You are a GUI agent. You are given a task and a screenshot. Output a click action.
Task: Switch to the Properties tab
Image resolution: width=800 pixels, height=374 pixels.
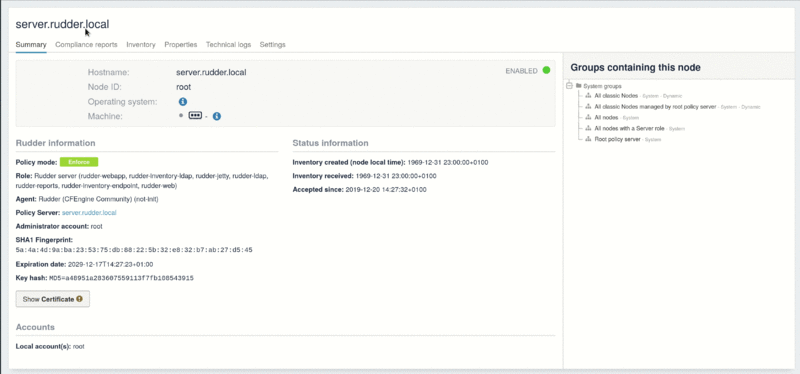pyautogui.click(x=181, y=44)
